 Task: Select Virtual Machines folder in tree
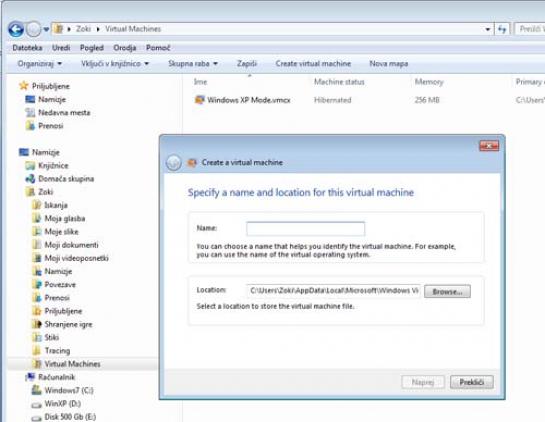pos(72,364)
